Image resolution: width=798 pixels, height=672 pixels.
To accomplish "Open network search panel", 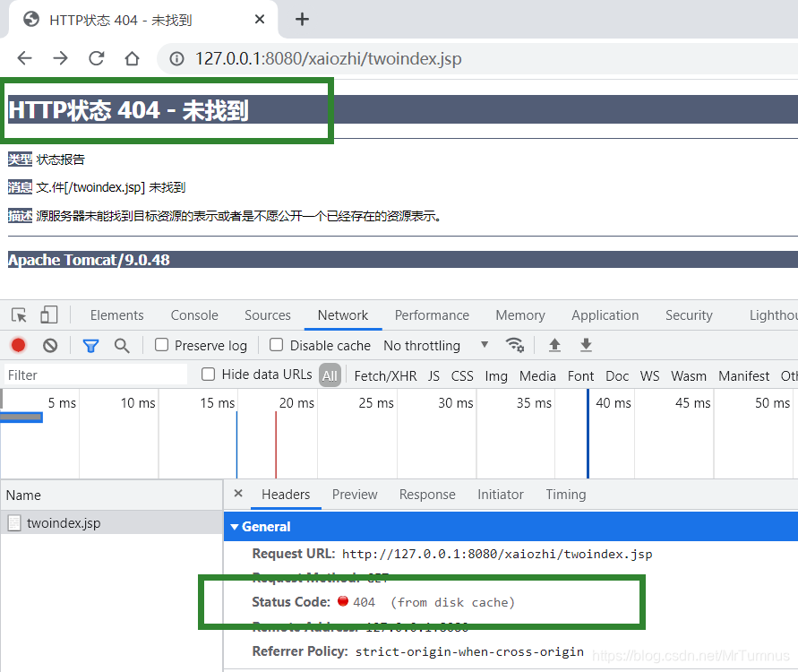I will (122, 346).
